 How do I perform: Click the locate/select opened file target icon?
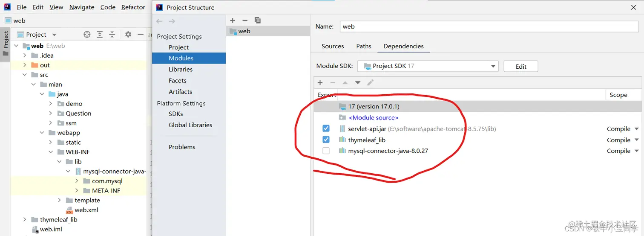(x=87, y=35)
